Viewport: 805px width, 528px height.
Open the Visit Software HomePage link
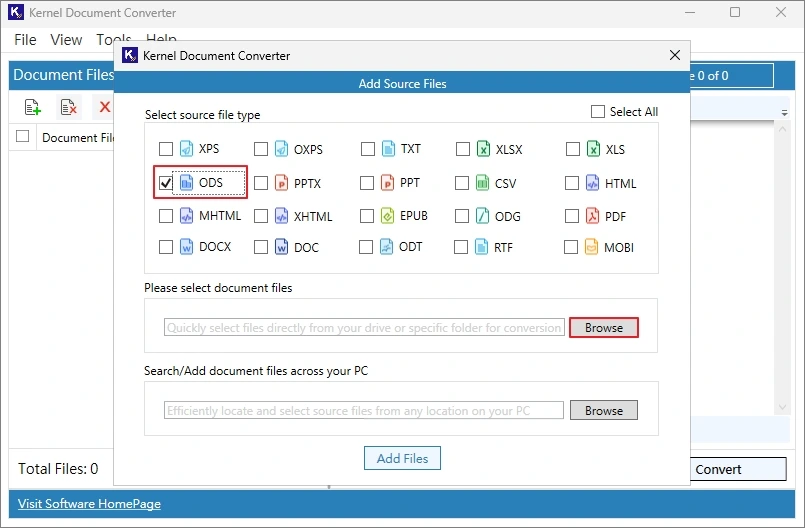point(89,504)
